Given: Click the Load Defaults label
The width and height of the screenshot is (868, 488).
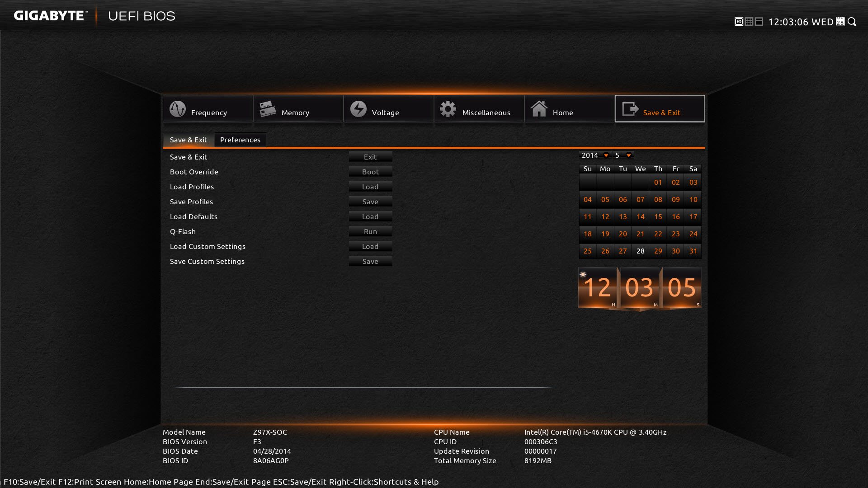Looking at the screenshot, I should click(193, 216).
